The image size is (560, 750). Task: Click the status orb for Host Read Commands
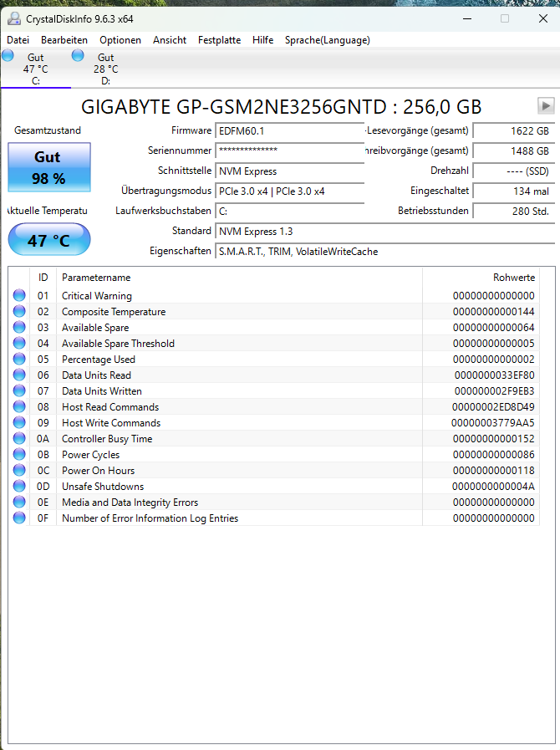(x=19, y=406)
